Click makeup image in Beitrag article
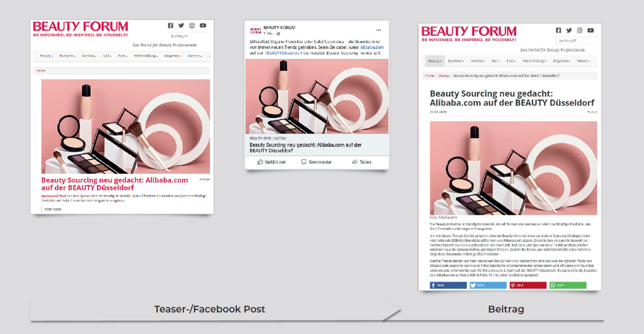 coord(514,168)
